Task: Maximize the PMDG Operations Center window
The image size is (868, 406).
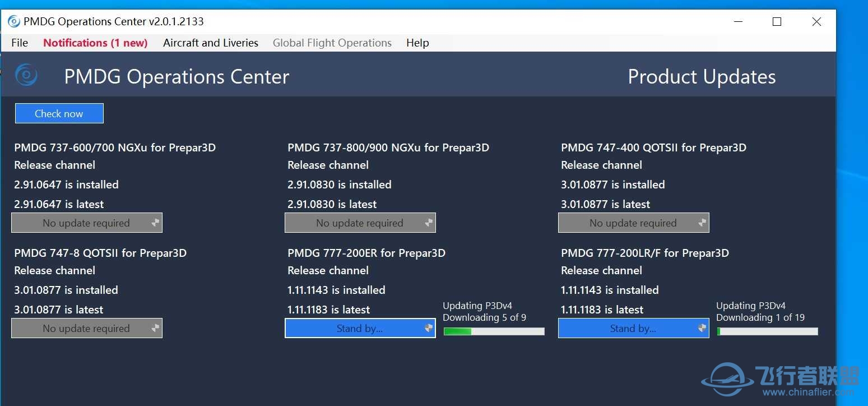Action: point(777,22)
